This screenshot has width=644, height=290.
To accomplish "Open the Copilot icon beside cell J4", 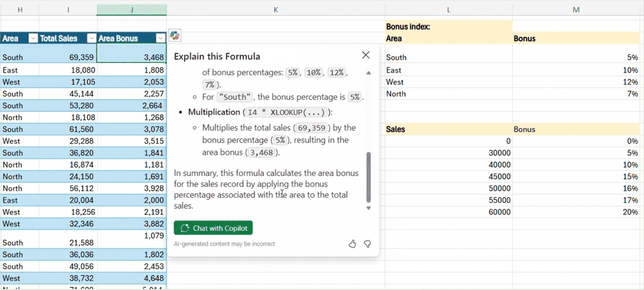I will pyautogui.click(x=175, y=36).
